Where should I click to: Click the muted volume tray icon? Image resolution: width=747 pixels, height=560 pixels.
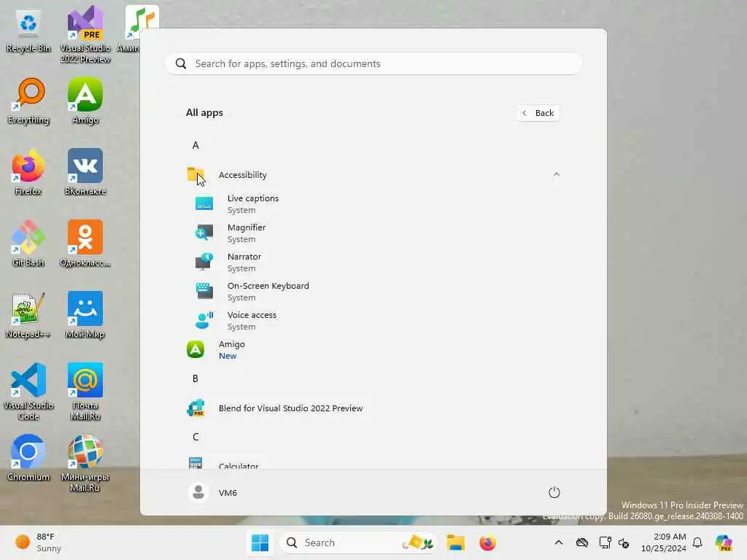click(x=624, y=542)
